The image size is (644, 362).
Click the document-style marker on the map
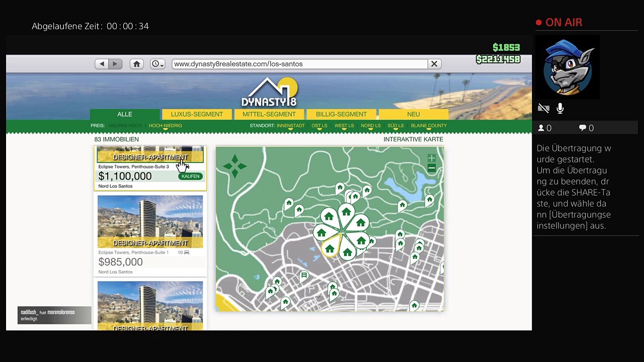click(x=304, y=276)
